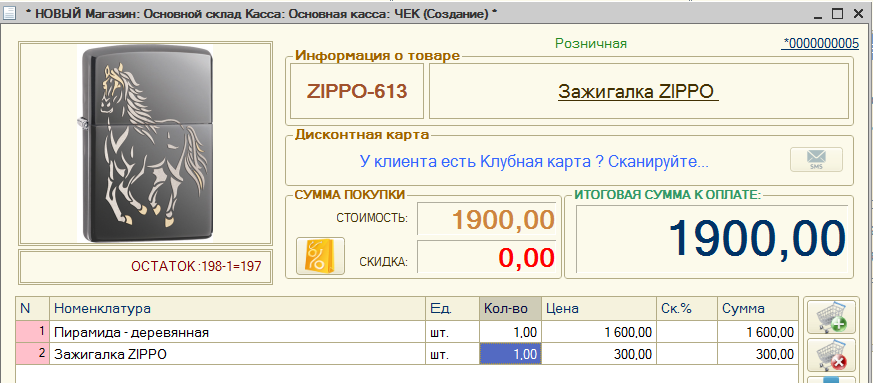The image size is (873, 383).
Task: Click the Ск.% column header
Action: [x=687, y=308]
